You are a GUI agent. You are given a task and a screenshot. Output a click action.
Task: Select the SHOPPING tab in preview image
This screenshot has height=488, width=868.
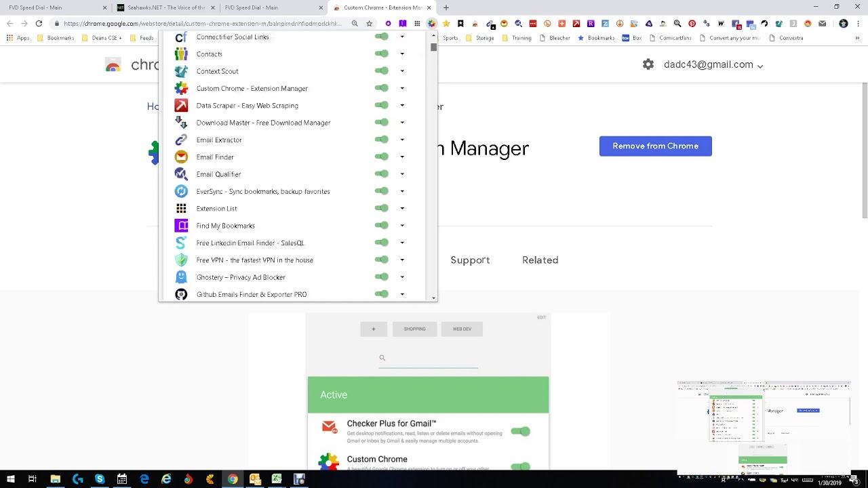(x=414, y=329)
